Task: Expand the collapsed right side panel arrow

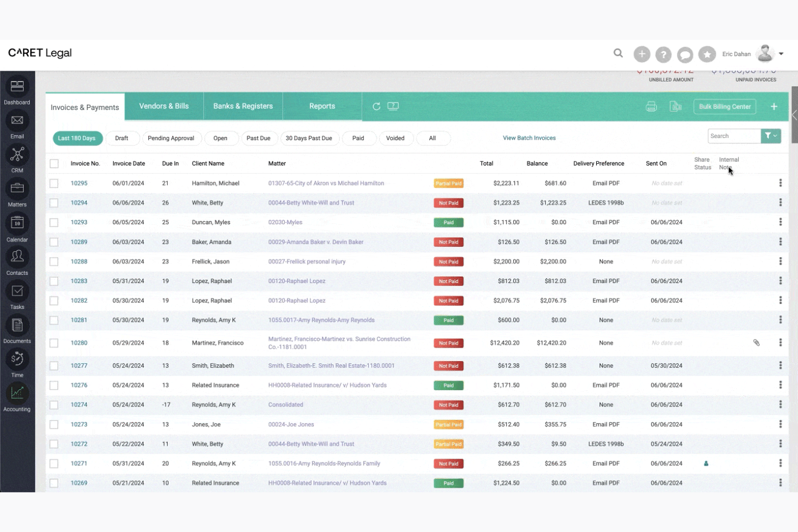Action: click(794, 115)
